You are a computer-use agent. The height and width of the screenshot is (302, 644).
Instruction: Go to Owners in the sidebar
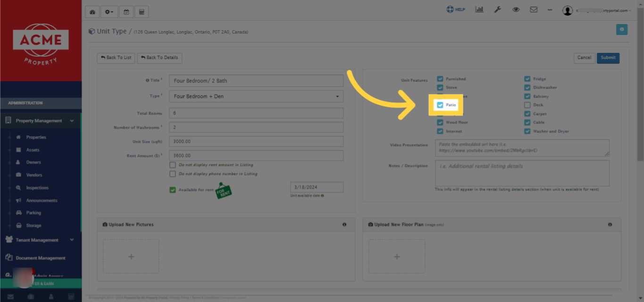pyautogui.click(x=33, y=162)
